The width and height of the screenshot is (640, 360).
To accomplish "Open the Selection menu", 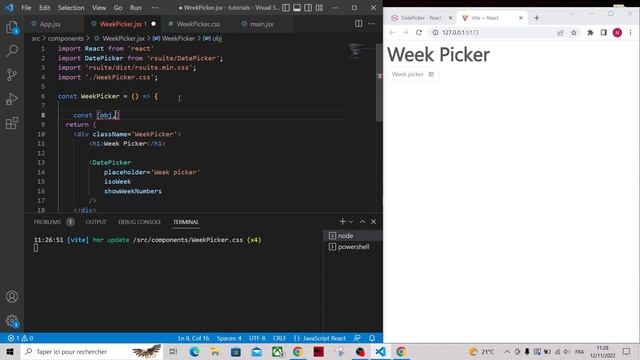I will coord(71,8).
